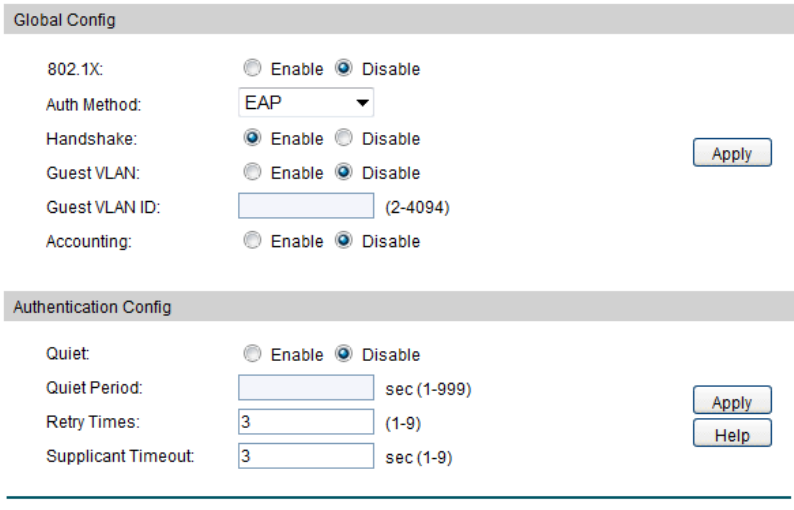
Task: Apply the Authentication Config settings
Action: click(x=732, y=402)
